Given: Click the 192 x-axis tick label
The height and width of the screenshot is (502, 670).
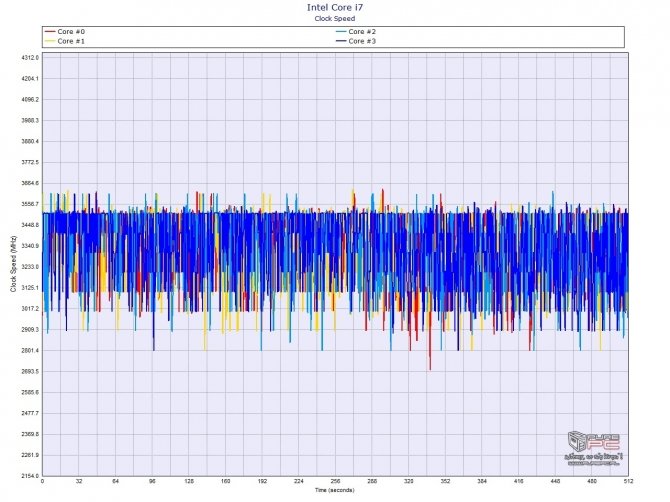Looking at the screenshot, I should click(x=262, y=481).
